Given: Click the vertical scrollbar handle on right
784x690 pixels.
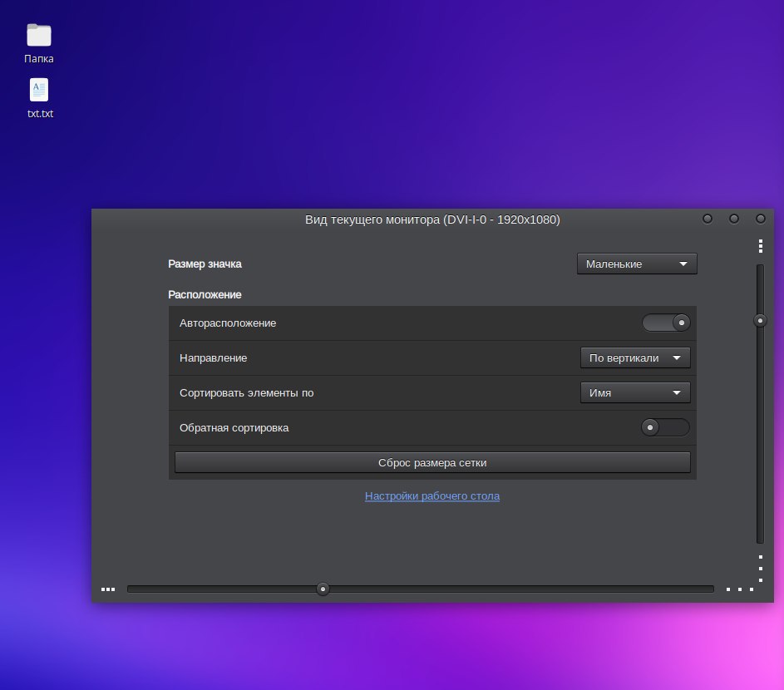Looking at the screenshot, I should tap(760, 321).
